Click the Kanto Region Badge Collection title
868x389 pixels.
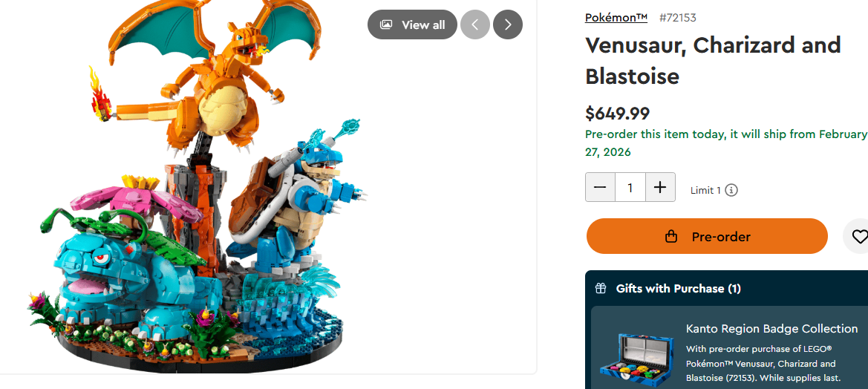tap(771, 329)
